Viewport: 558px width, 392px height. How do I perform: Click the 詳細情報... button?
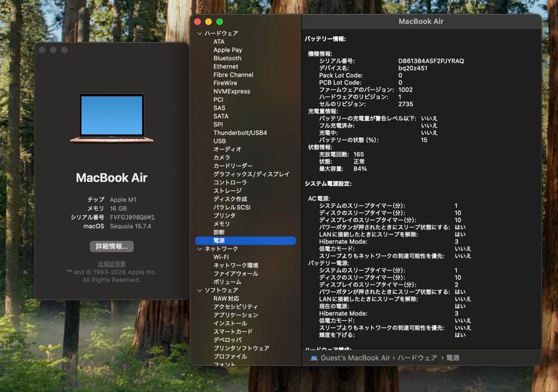(x=112, y=246)
